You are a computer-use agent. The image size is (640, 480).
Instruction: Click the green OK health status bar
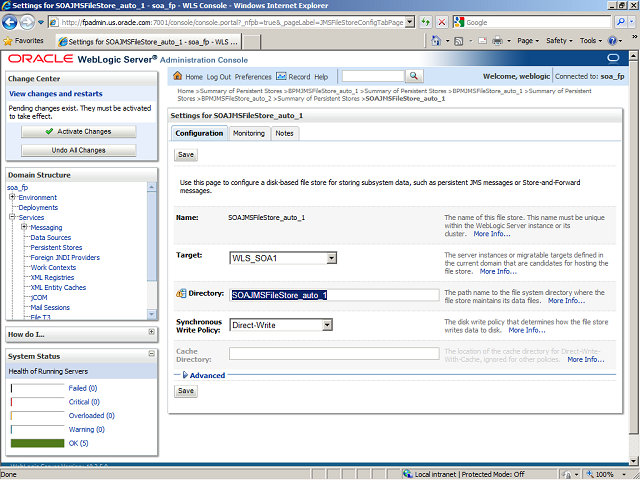[x=35, y=442]
